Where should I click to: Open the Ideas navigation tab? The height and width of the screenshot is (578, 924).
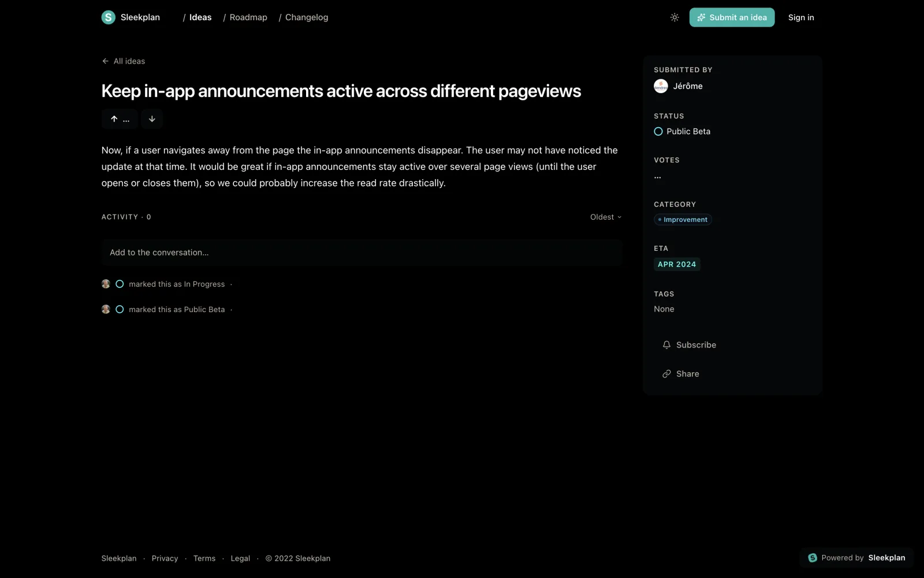coord(200,17)
